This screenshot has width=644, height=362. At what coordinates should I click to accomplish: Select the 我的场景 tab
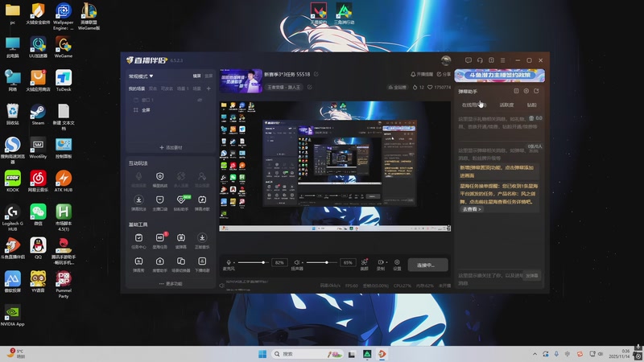(x=137, y=88)
